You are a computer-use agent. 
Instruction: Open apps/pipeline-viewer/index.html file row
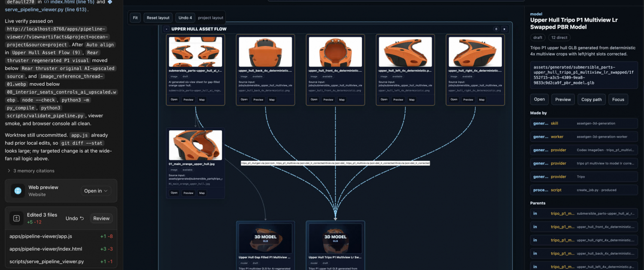point(61,249)
